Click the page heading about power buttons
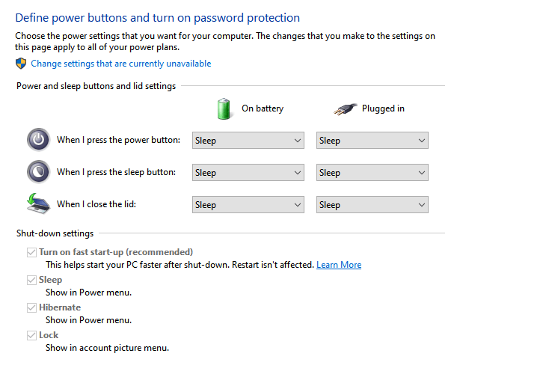The height and width of the screenshot is (392, 552). pyautogui.click(x=157, y=17)
